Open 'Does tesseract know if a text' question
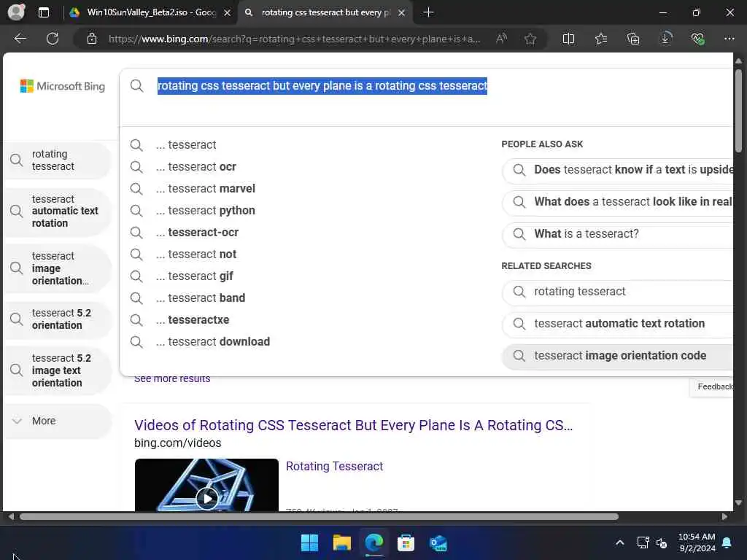Viewport: 747px width, 560px height. coord(618,170)
